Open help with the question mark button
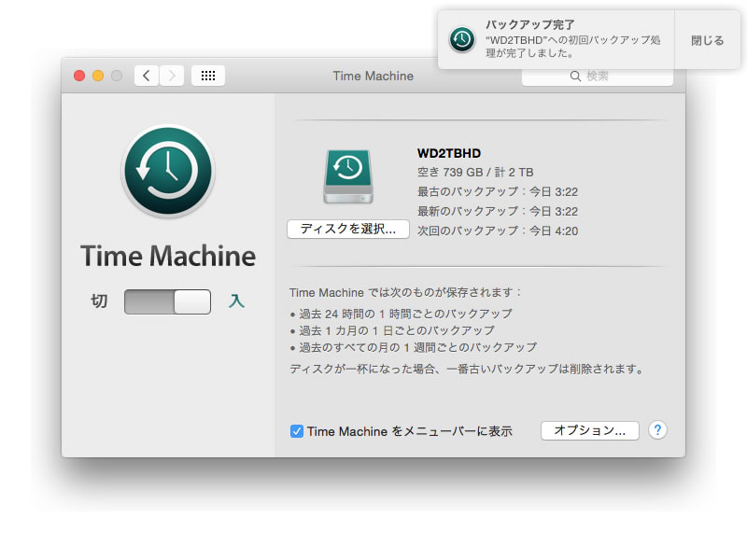This screenshot has height=560, width=747. pos(657,430)
